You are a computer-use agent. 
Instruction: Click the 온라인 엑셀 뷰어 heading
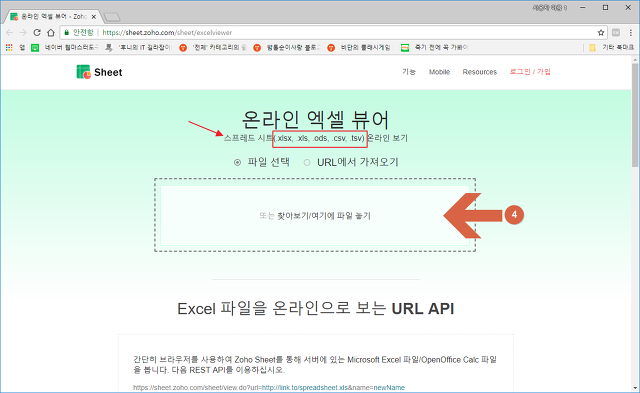[315, 120]
